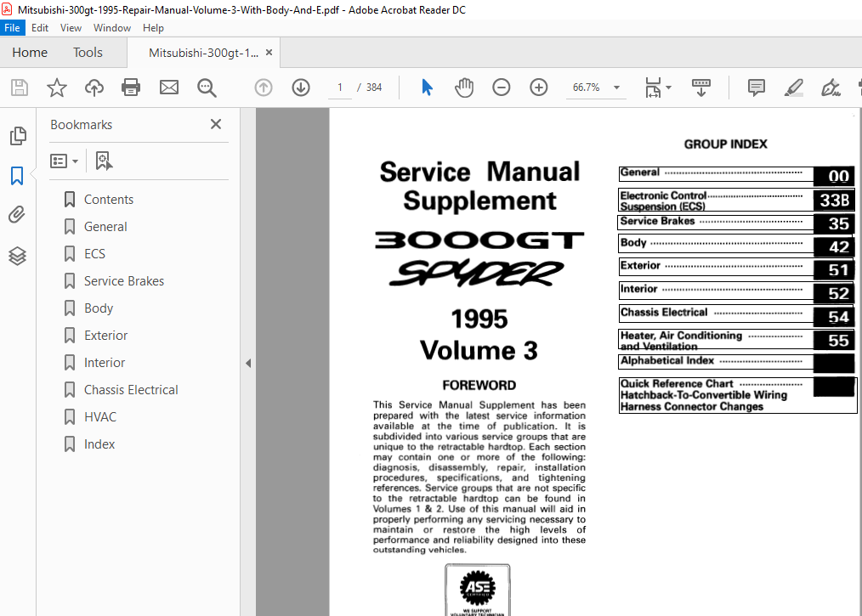Select the Mitsubishi-300gt document tab
This screenshot has height=616, width=862.
tap(203, 53)
